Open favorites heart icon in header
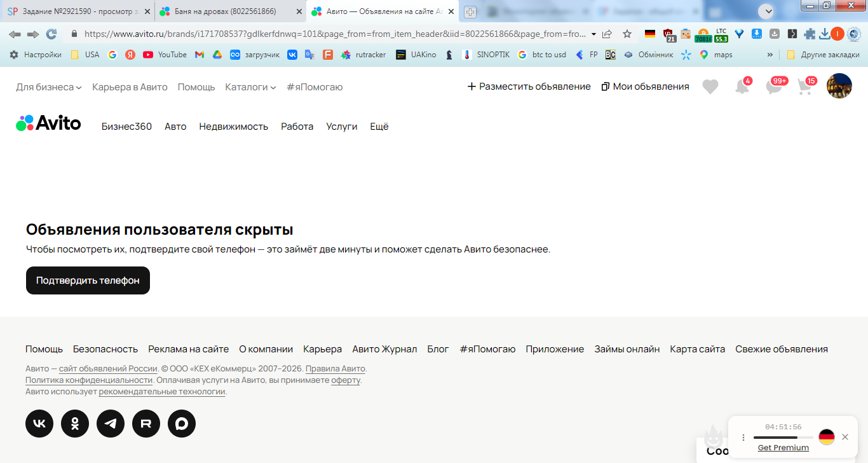 click(710, 86)
